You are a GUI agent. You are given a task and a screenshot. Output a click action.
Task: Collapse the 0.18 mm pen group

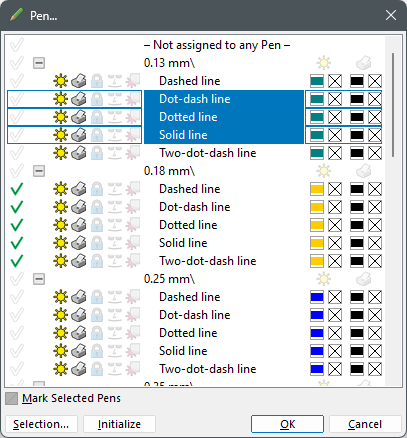pyautogui.click(x=39, y=171)
